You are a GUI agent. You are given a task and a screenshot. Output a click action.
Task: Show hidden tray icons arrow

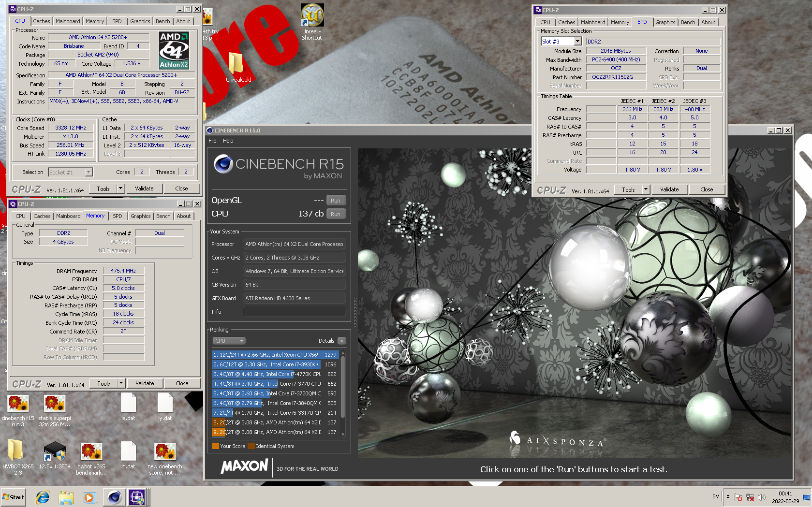(x=728, y=497)
